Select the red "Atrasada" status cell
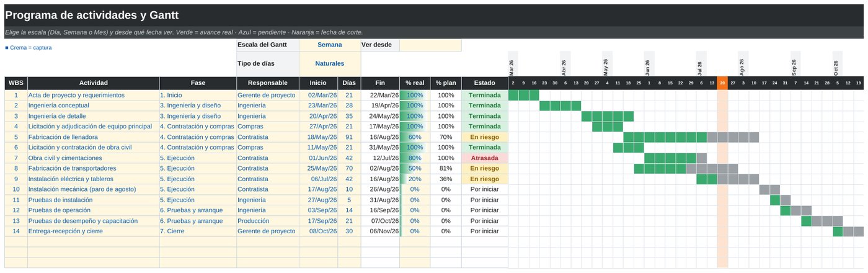Image resolution: width=868 pixels, height=273 pixels. pos(484,158)
